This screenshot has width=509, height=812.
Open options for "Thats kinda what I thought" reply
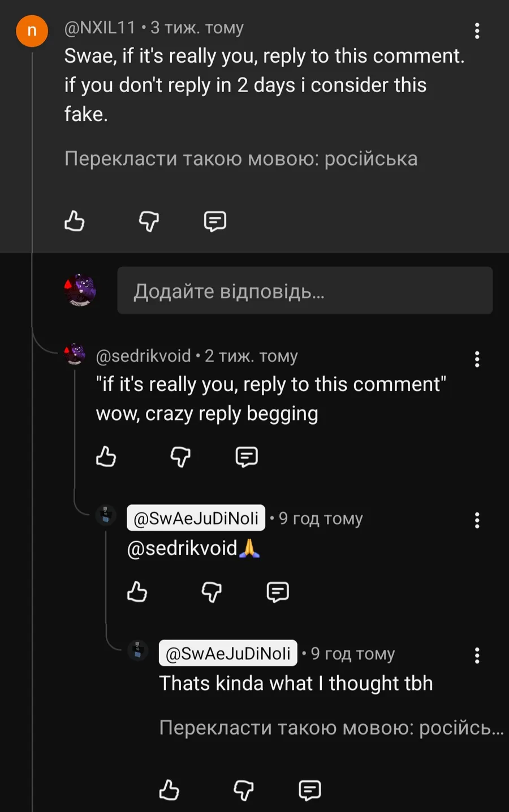click(477, 655)
